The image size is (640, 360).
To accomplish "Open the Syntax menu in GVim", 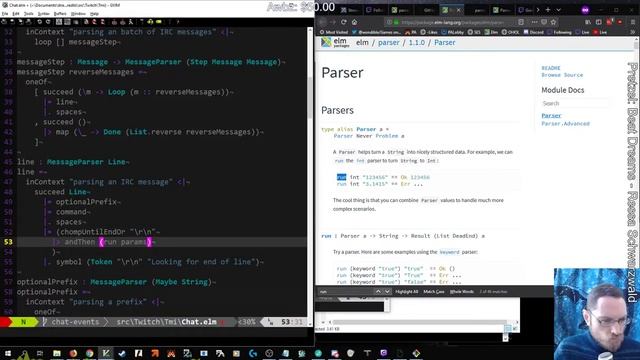I will [x=44, y=13].
